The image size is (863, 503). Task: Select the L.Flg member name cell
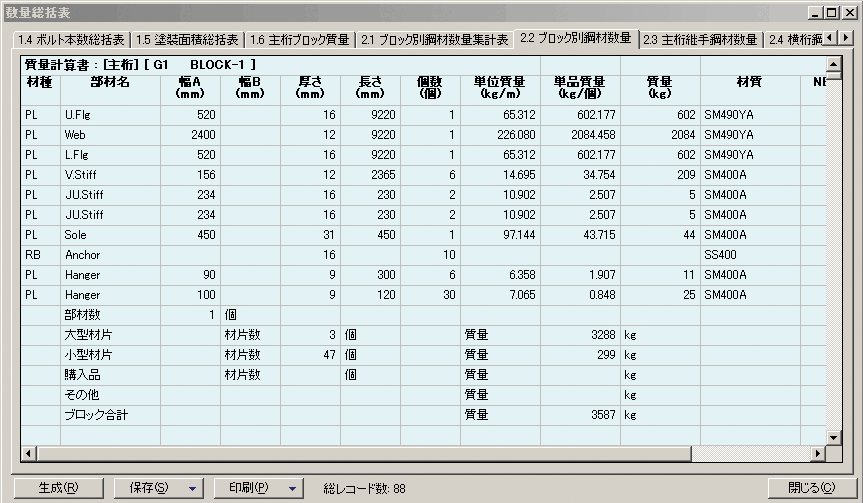click(110, 155)
